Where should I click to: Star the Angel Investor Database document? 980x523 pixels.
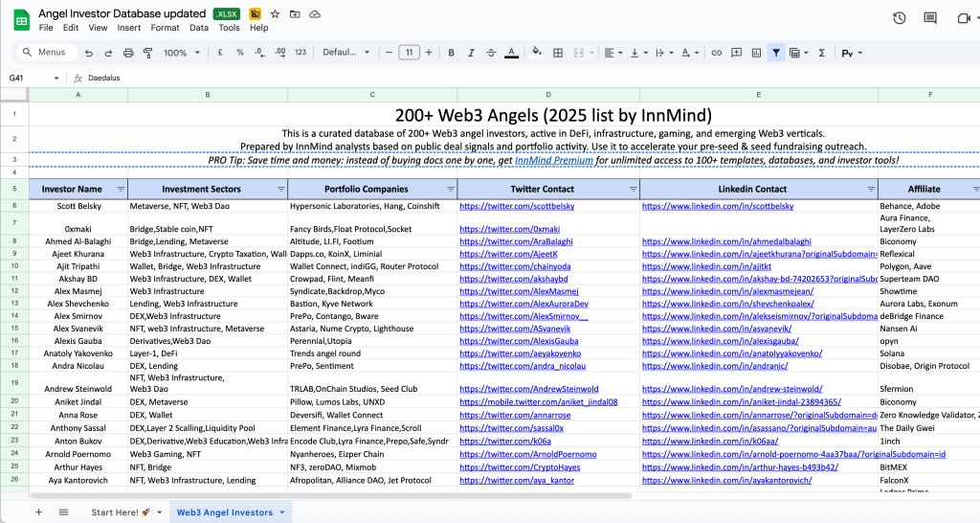[275, 13]
